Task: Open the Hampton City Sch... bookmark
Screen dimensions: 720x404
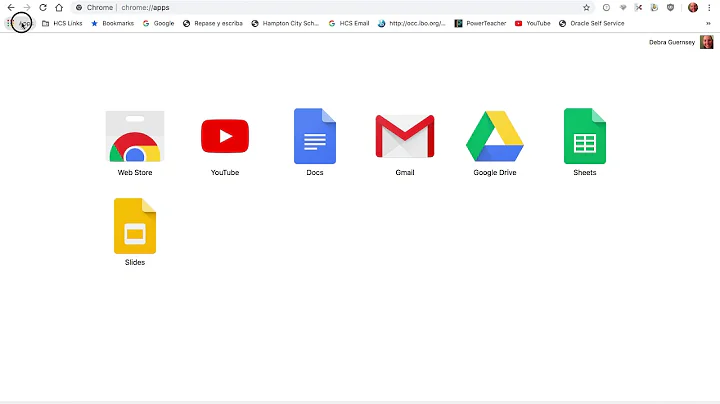Action: tap(285, 23)
